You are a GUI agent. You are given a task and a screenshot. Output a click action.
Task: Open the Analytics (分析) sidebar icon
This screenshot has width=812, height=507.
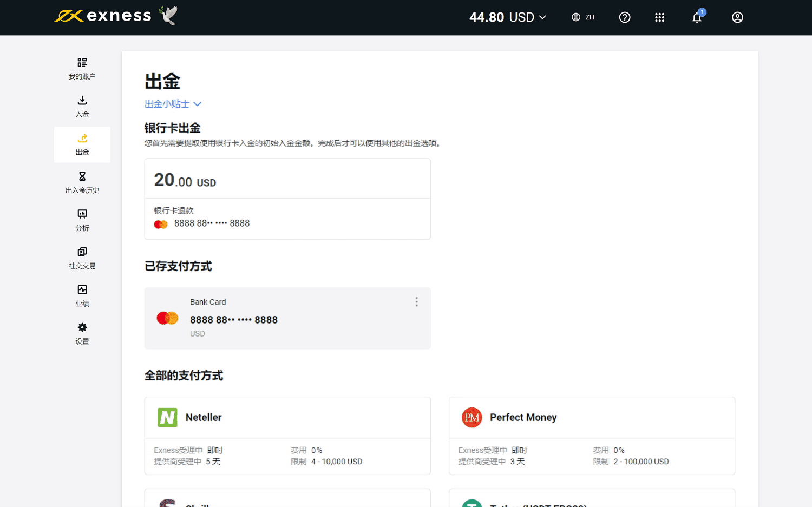coord(82,214)
